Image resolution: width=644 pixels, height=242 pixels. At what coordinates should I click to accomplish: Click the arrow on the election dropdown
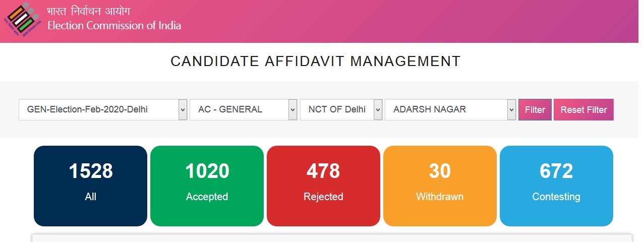pyautogui.click(x=183, y=109)
